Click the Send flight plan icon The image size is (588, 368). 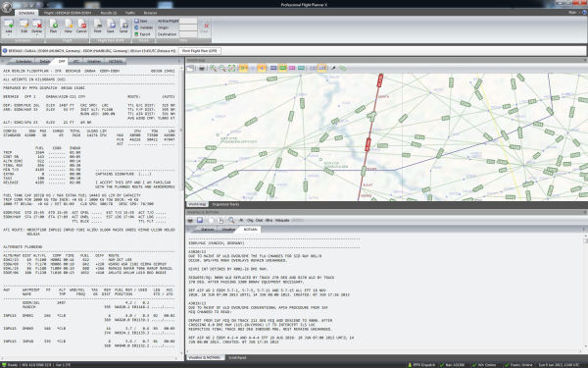[x=123, y=26]
